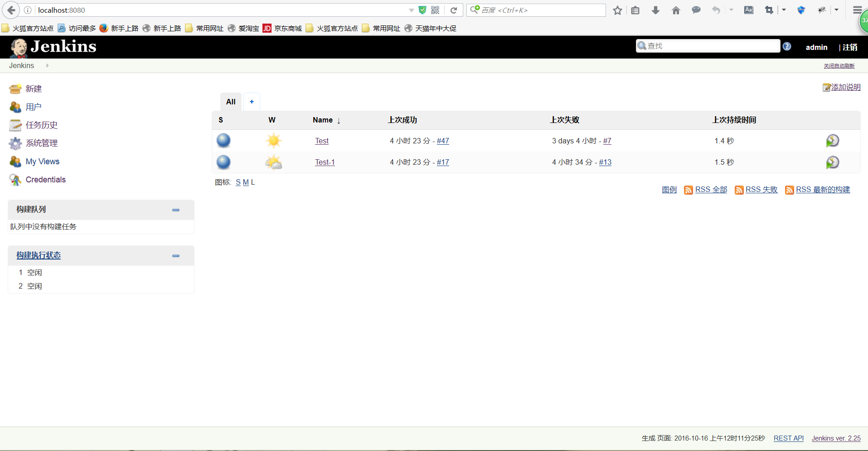This screenshot has width=868, height=451.
Task: Open build #17 of Test-1
Action: click(443, 162)
